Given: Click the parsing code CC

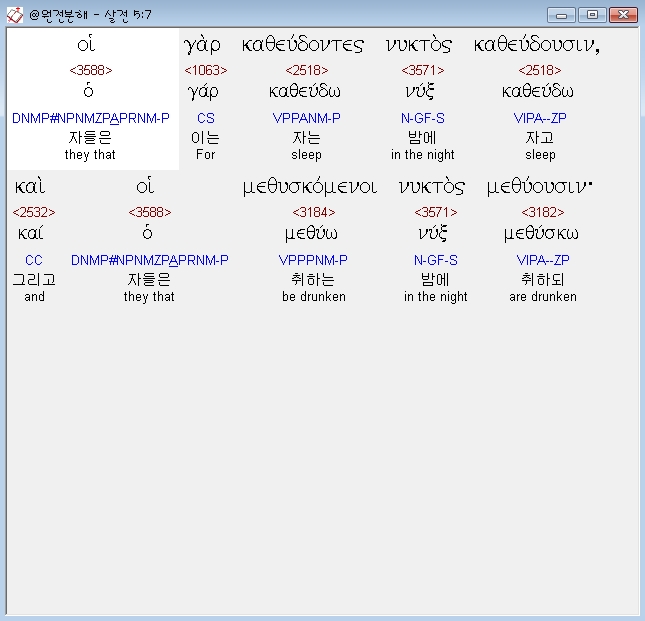Looking at the screenshot, I should (34, 260).
